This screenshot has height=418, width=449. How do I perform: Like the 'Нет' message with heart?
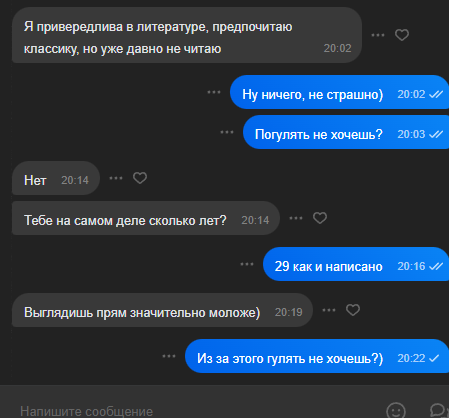tap(140, 178)
